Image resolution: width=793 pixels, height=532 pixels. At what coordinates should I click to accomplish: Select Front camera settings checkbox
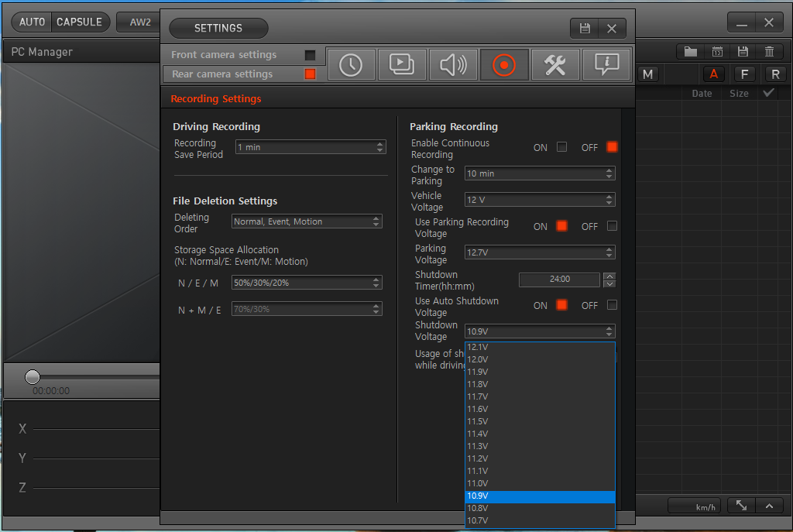coord(310,55)
